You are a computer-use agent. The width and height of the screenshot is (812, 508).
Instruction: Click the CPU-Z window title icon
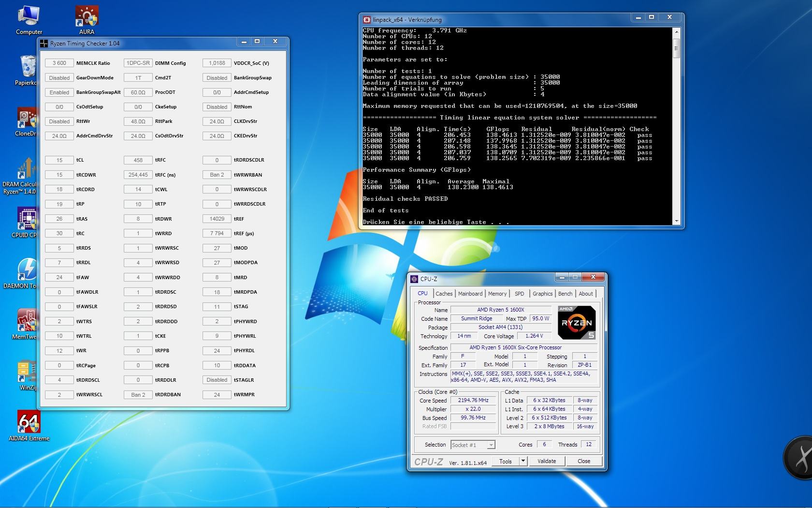[414, 279]
